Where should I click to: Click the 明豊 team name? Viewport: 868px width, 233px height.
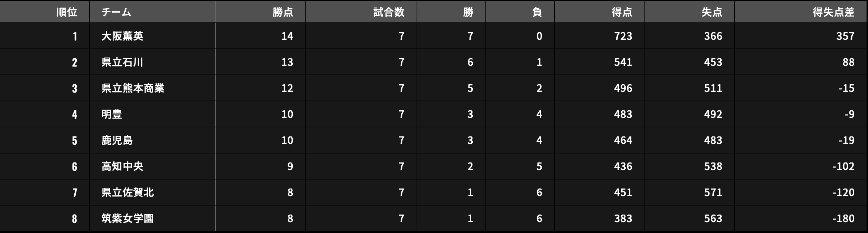(x=112, y=114)
